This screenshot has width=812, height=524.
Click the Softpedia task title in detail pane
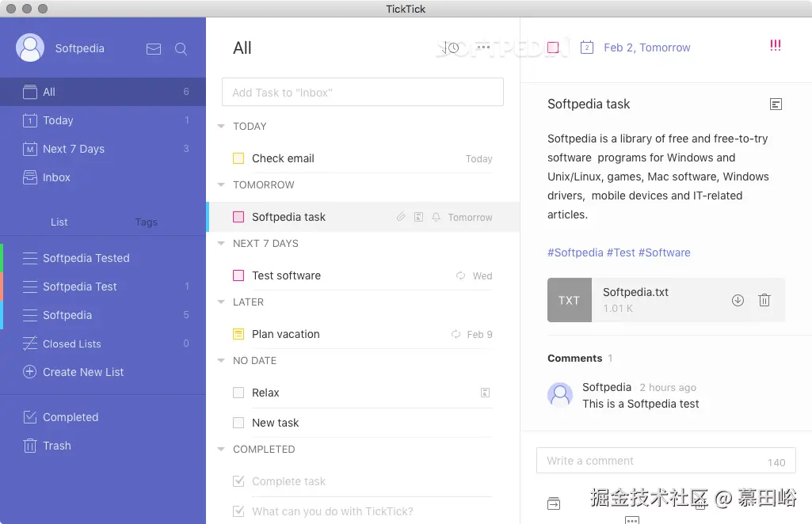pyautogui.click(x=589, y=104)
